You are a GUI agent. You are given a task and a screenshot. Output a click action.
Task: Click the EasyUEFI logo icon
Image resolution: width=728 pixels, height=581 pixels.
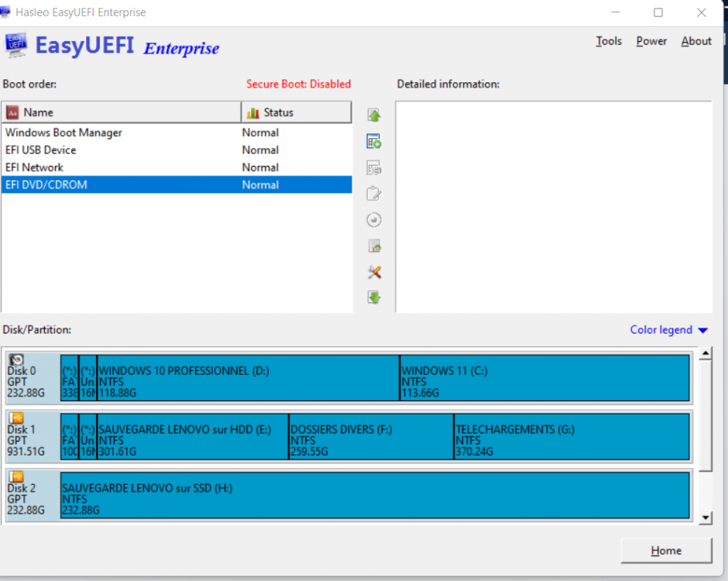point(16,46)
